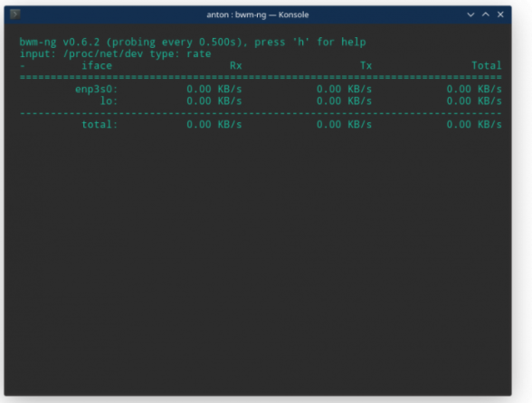Select the enp3s0 interface row label

tap(96, 89)
